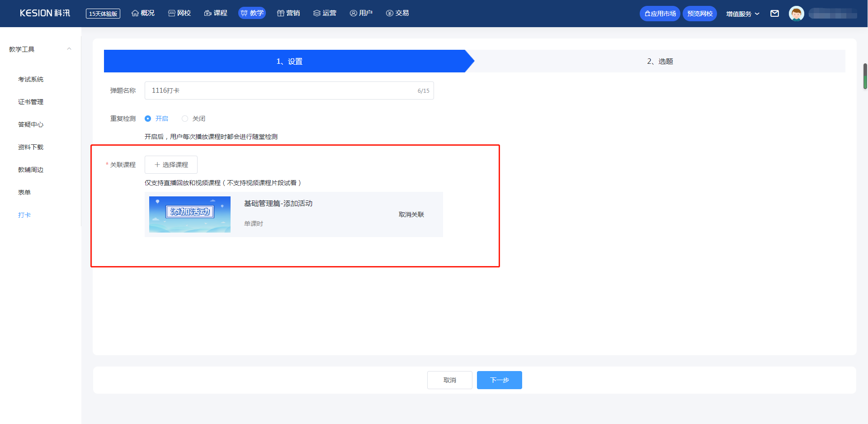Click the page vertical scrollbar
This screenshot has height=424, width=868.
[x=865, y=76]
